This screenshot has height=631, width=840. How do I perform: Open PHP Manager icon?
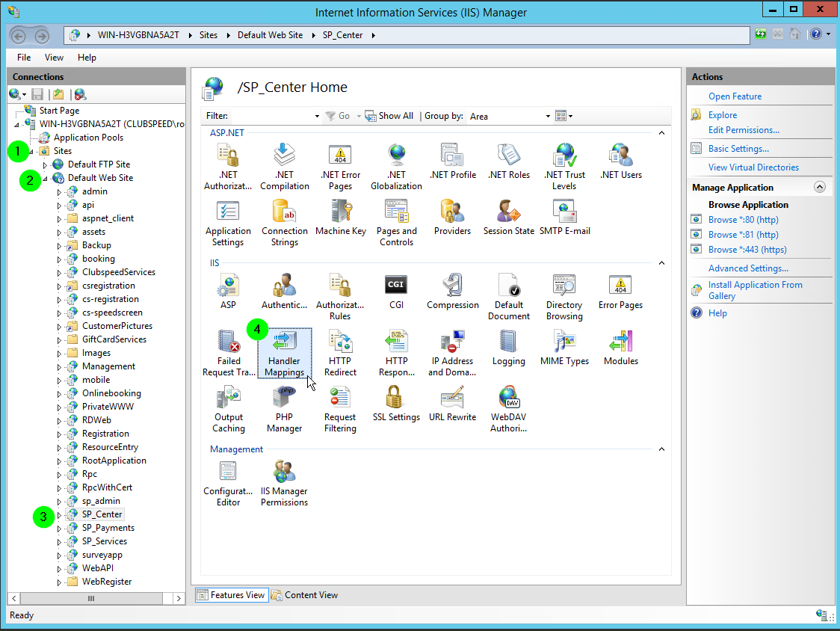coord(285,410)
